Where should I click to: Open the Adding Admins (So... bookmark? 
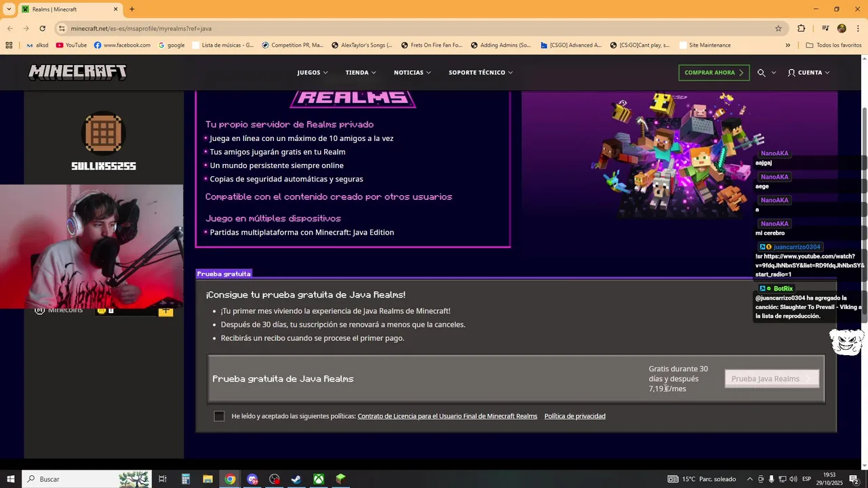(x=500, y=45)
